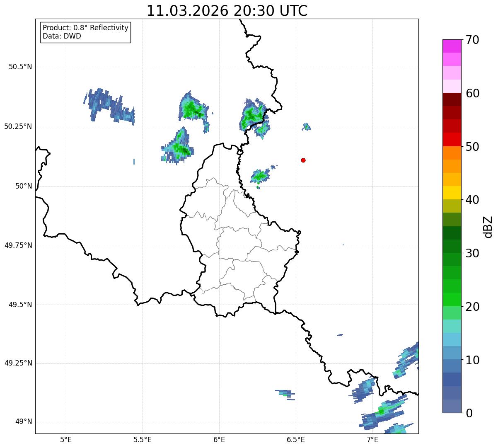The image size is (498, 448).
Task: Click the 49.25°N latitude label
Action: tap(18, 363)
